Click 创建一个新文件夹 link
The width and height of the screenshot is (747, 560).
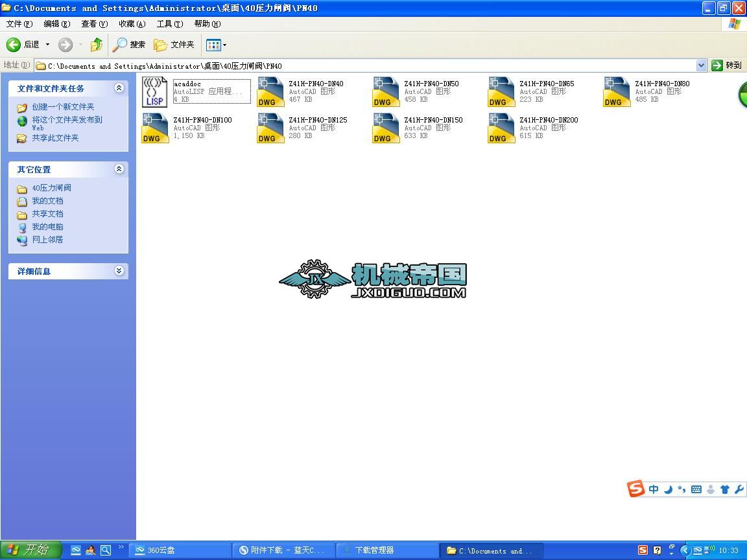point(63,107)
